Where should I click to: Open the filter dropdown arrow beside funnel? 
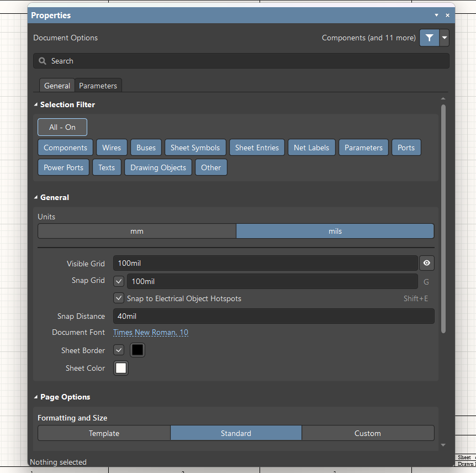tap(445, 38)
